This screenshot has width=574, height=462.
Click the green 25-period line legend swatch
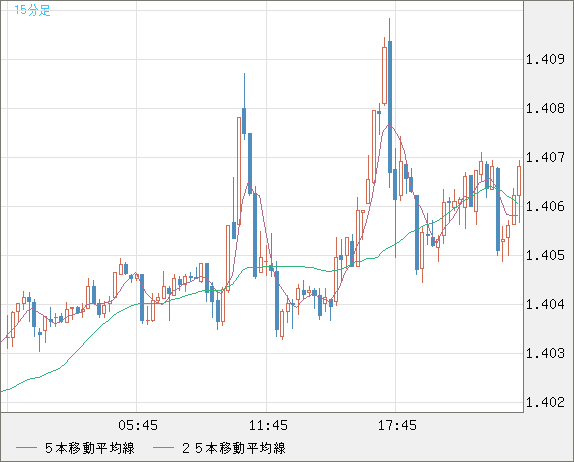(163, 448)
